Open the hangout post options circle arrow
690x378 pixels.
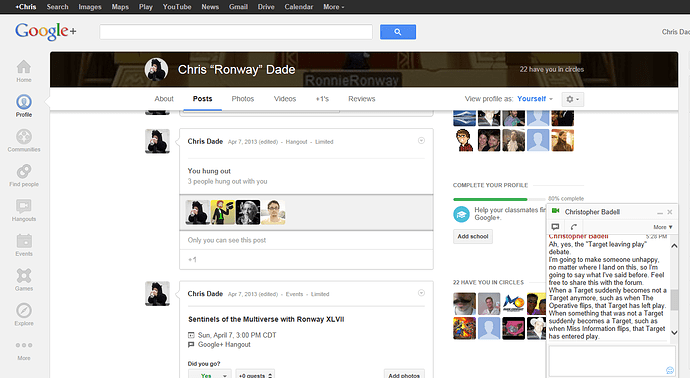pyautogui.click(x=421, y=141)
